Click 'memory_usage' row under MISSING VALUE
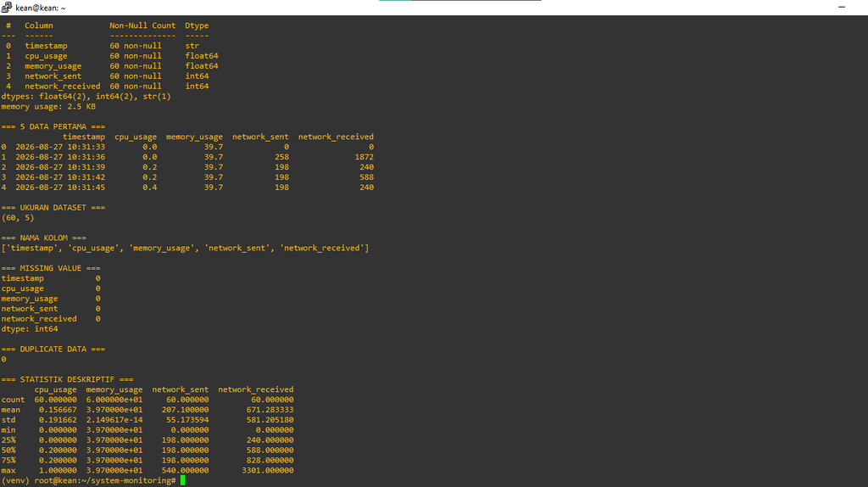 pos(51,299)
